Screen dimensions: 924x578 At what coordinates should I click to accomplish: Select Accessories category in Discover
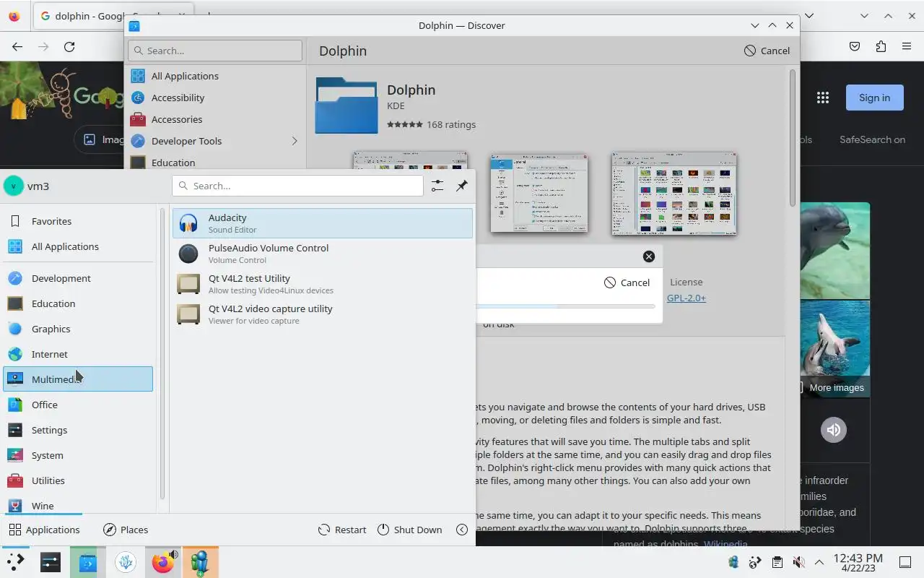(x=215, y=119)
